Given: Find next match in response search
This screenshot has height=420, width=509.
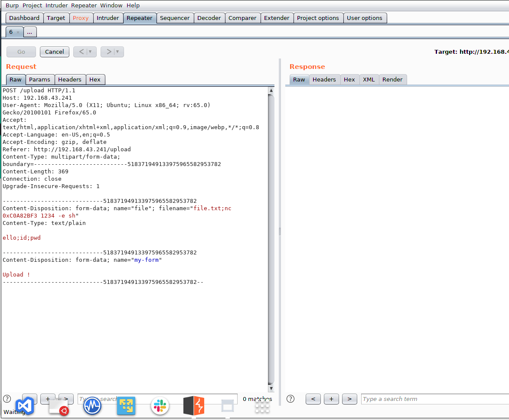Looking at the screenshot, I should (x=349, y=399).
